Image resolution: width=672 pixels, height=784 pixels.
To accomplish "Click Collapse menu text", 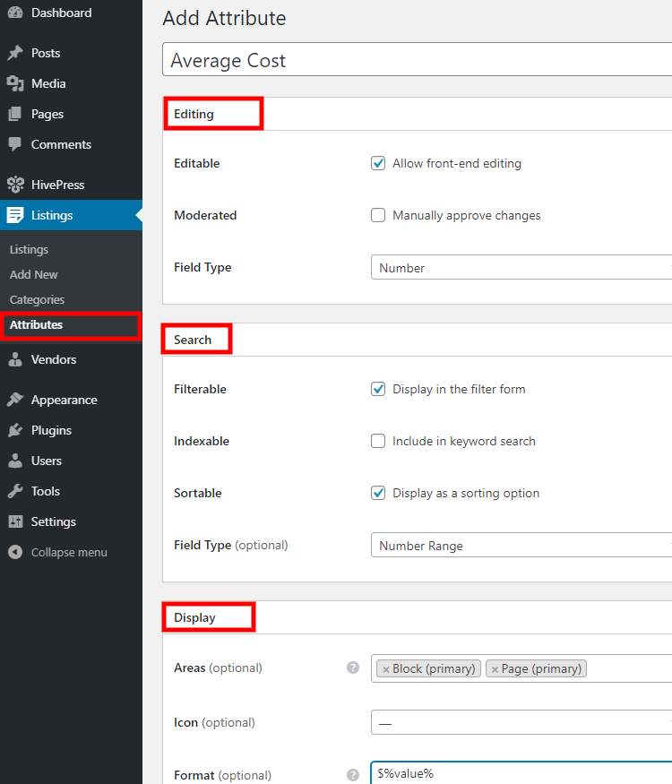I will tap(69, 553).
